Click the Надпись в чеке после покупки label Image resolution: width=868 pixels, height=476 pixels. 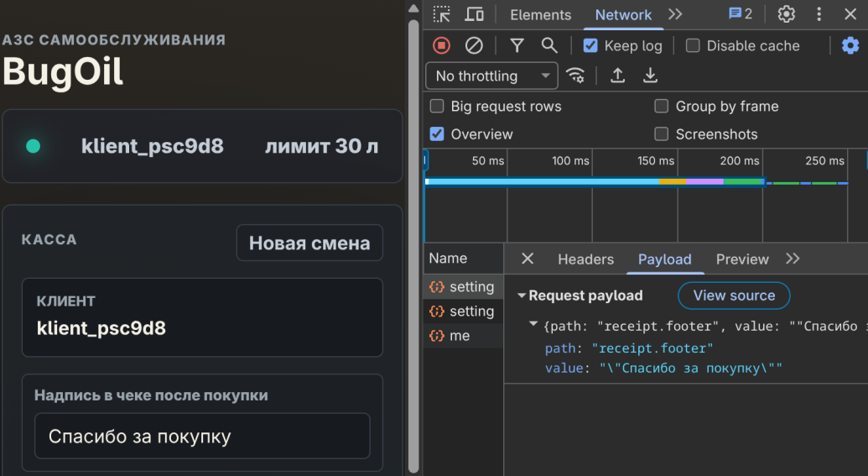[x=151, y=395]
